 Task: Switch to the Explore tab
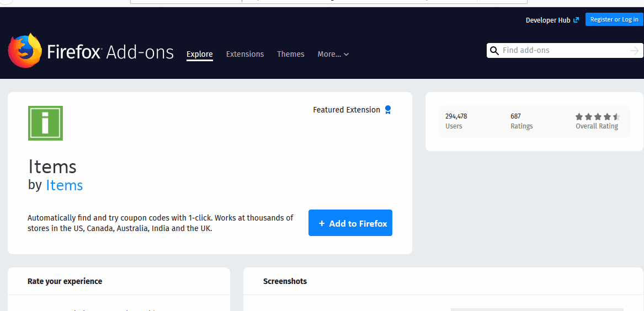coord(200,54)
